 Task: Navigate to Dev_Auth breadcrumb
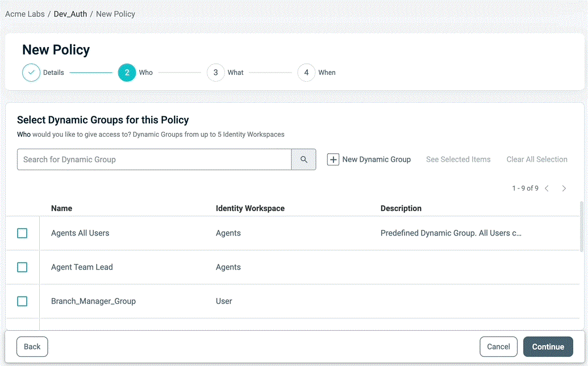pyautogui.click(x=70, y=14)
